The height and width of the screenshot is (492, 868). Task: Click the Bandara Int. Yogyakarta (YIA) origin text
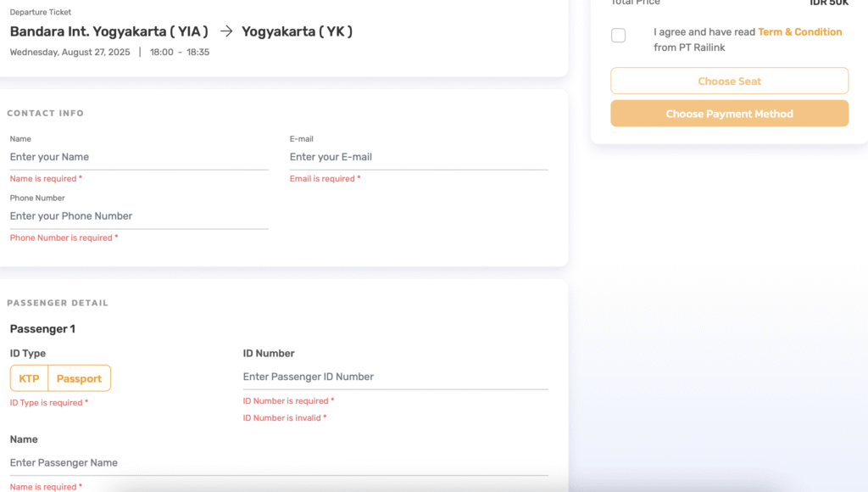108,31
